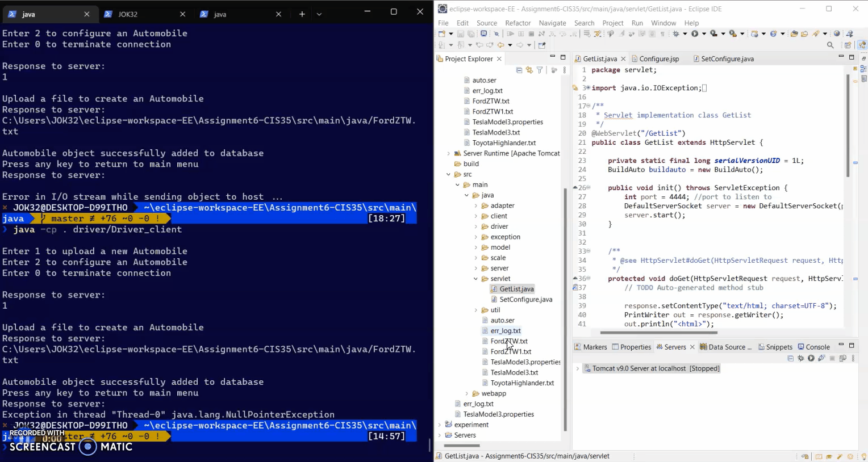Maximize the Project Explorer view
868x462 pixels.
tap(563, 57)
